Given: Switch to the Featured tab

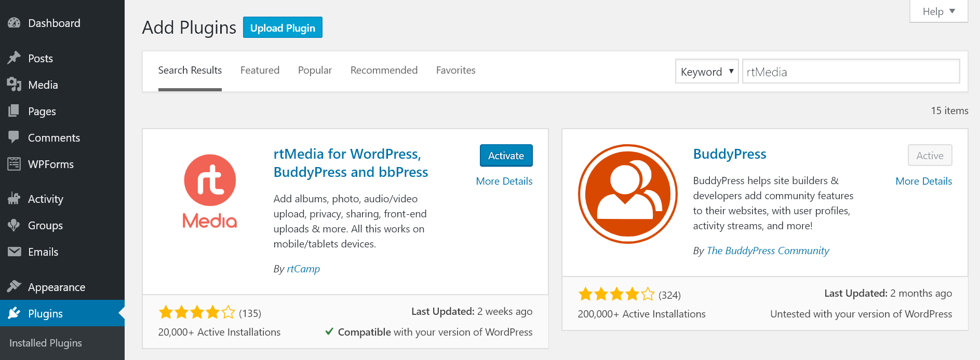Looking at the screenshot, I should tap(260, 70).
